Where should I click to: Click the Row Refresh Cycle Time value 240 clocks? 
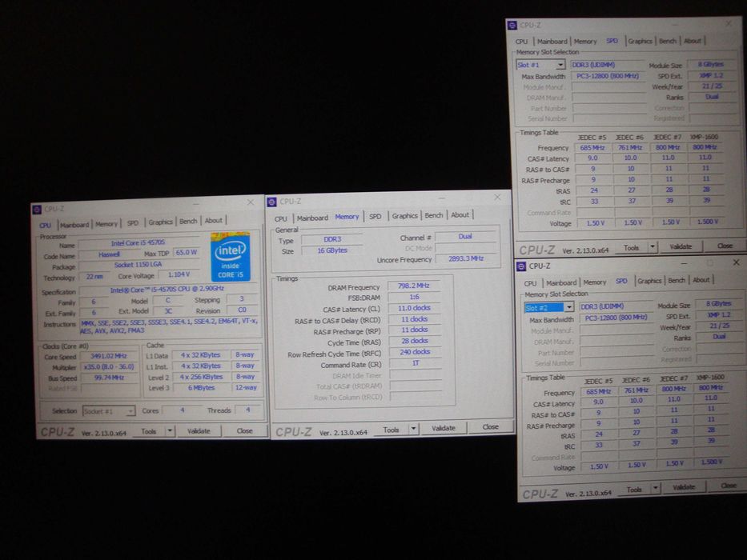(415, 352)
